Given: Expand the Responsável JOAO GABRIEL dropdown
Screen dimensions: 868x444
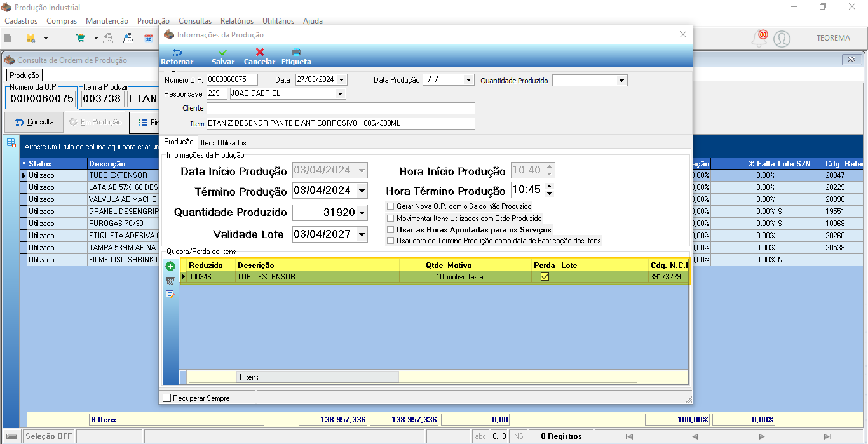Looking at the screenshot, I should 341,93.
